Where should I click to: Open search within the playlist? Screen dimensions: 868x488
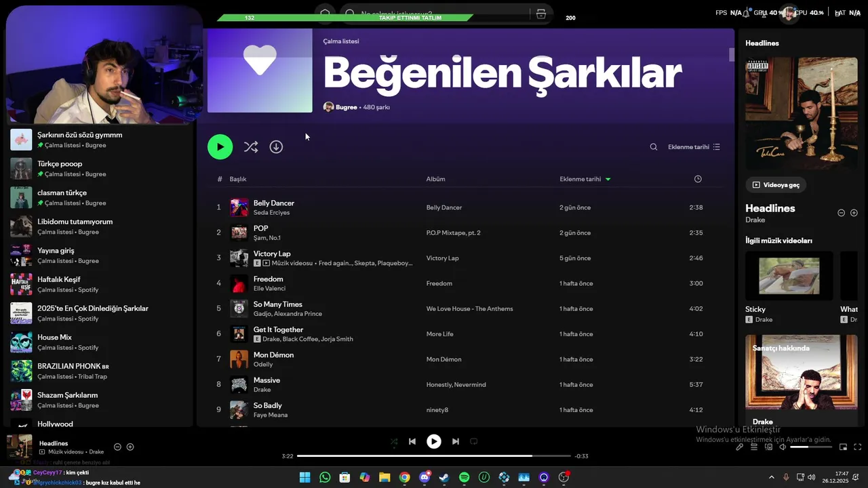(x=654, y=147)
